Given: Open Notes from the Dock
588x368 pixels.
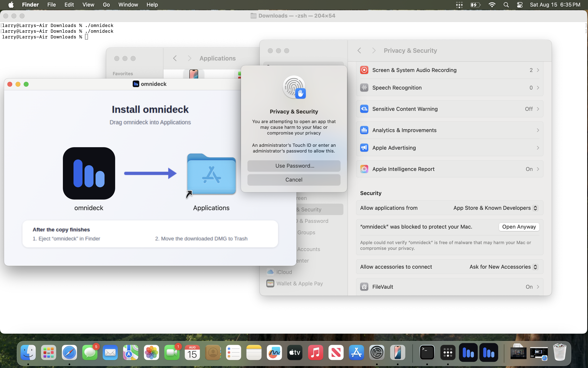Looking at the screenshot, I should (254, 352).
